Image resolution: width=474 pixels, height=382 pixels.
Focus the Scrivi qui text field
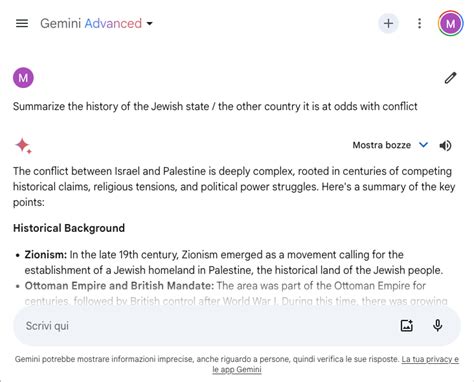207,326
